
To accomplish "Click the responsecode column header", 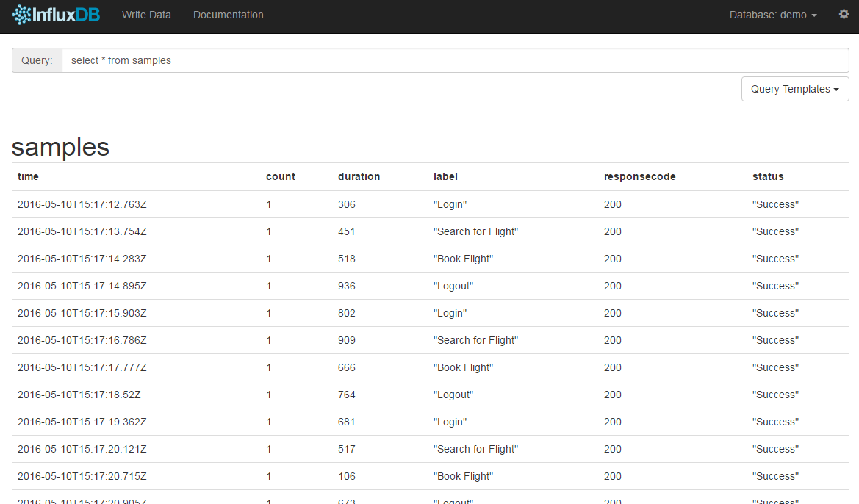I will 639,176.
